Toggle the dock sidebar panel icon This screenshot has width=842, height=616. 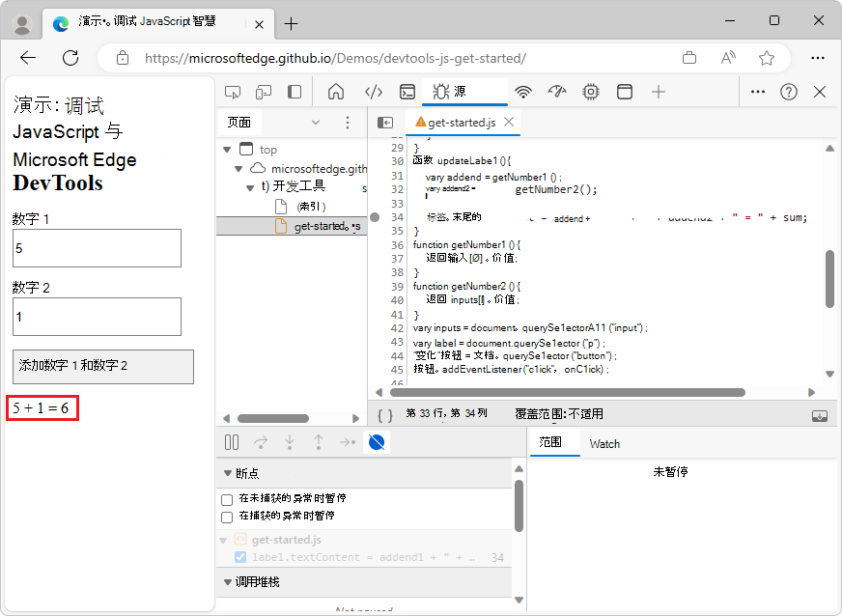click(x=295, y=92)
